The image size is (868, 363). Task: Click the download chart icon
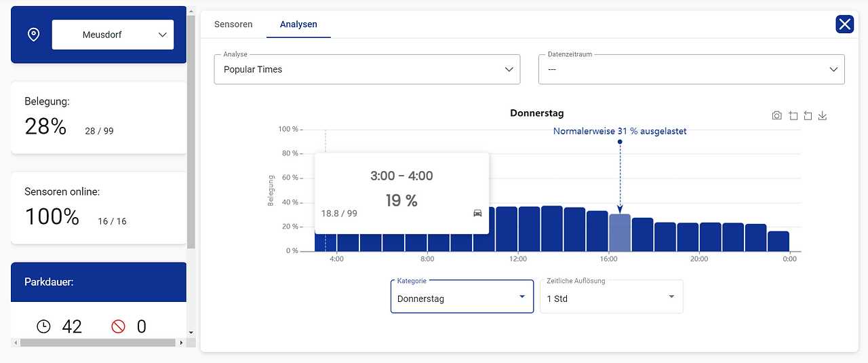point(823,116)
